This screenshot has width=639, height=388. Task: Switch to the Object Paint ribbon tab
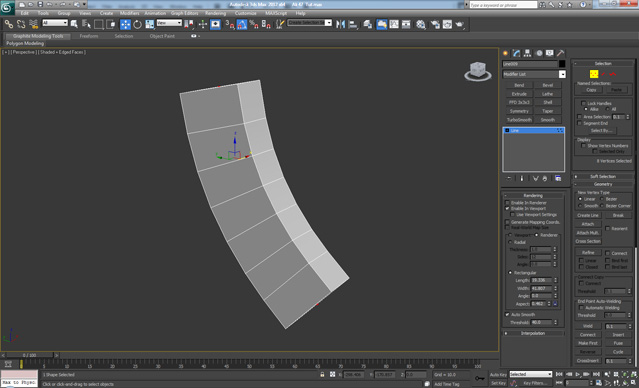162,36
